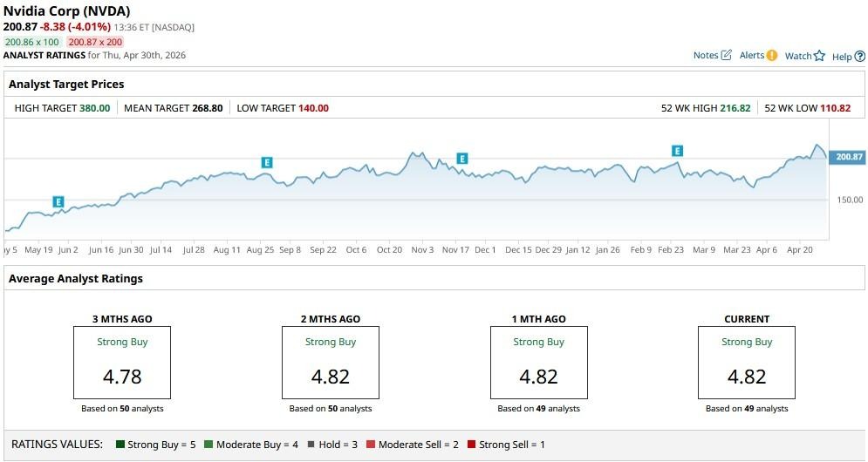Image resolution: width=868 pixels, height=462 pixels.
Task: Click the -8.38 (-4.01%) price change
Action: click(x=75, y=26)
